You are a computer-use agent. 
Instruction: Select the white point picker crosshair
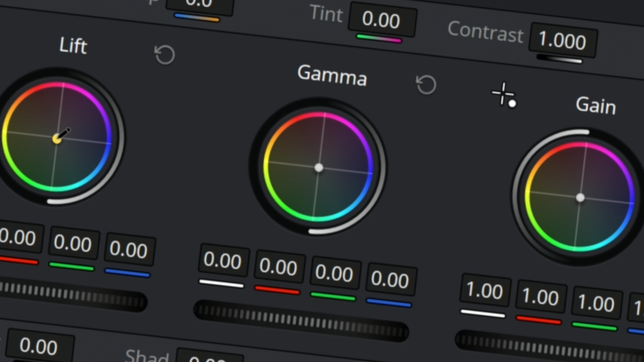pyautogui.click(x=503, y=94)
